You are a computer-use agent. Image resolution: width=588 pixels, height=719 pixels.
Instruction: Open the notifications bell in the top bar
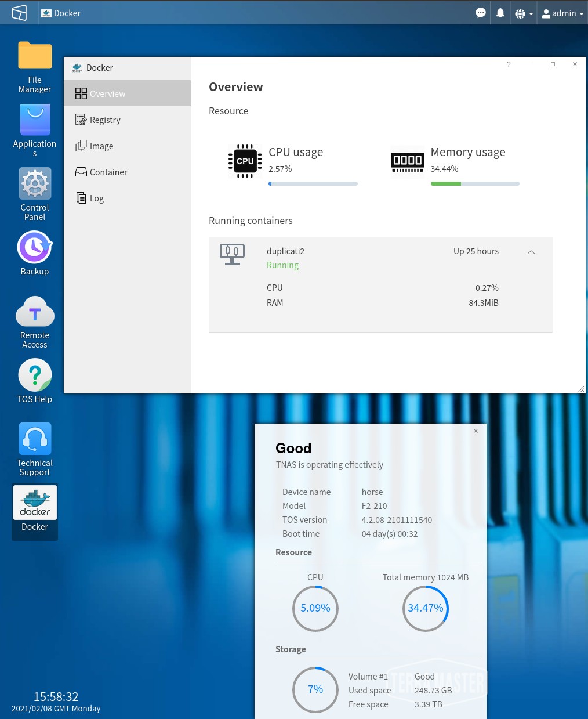[500, 13]
